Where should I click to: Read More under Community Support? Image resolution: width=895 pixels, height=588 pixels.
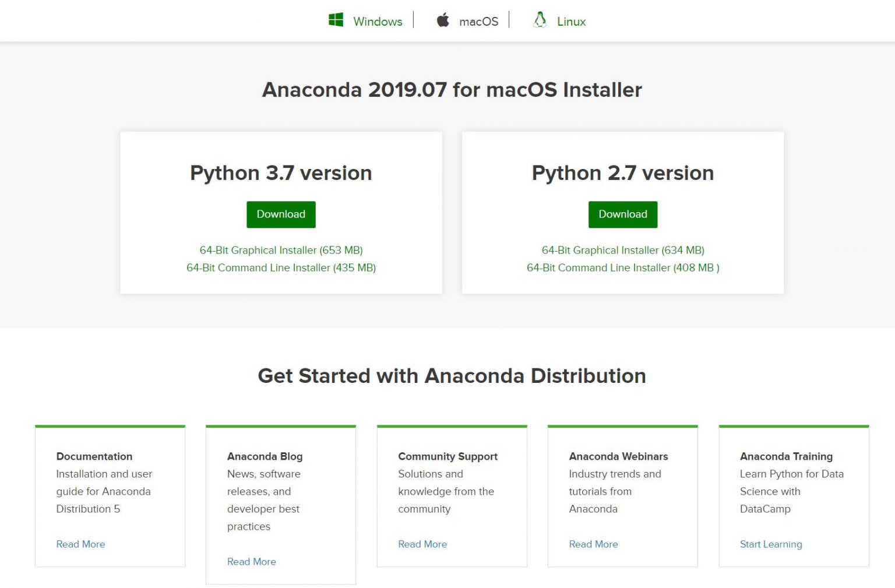click(x=422, y=544)
